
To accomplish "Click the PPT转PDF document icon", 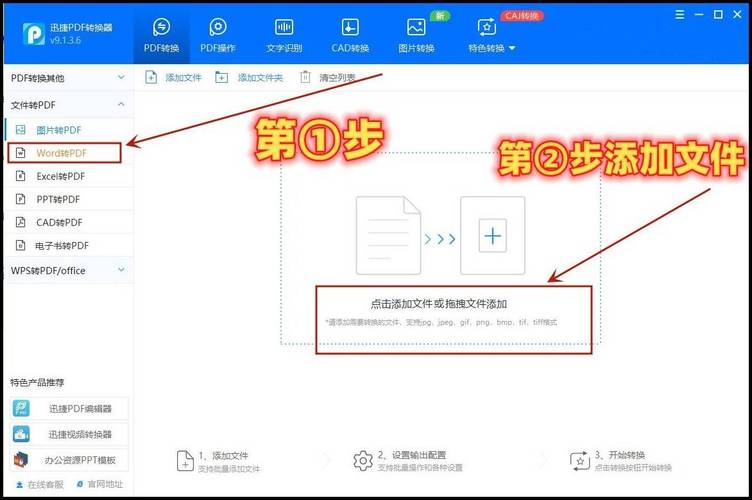I will [x=21, y=199].
